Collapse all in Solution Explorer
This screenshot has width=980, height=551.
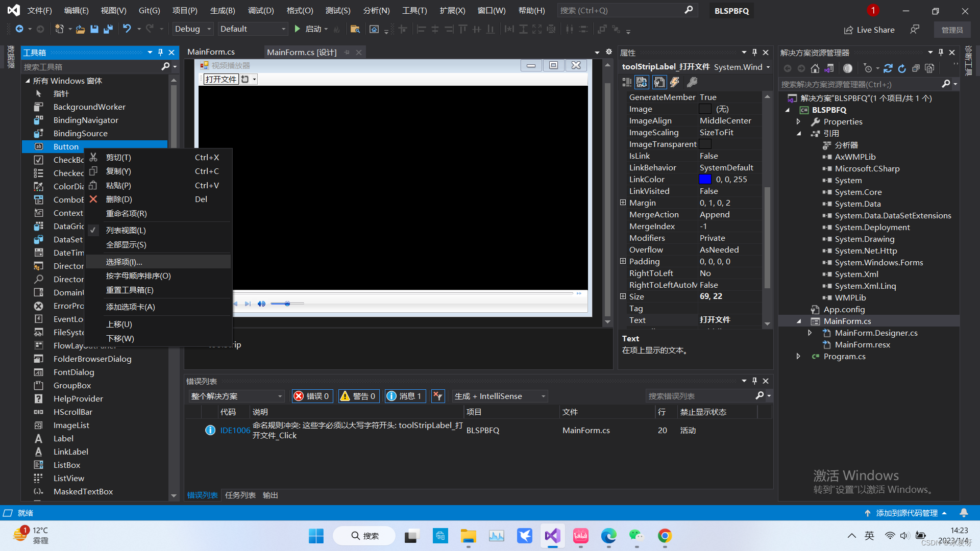pyautogui.click(x=916, y=68)
